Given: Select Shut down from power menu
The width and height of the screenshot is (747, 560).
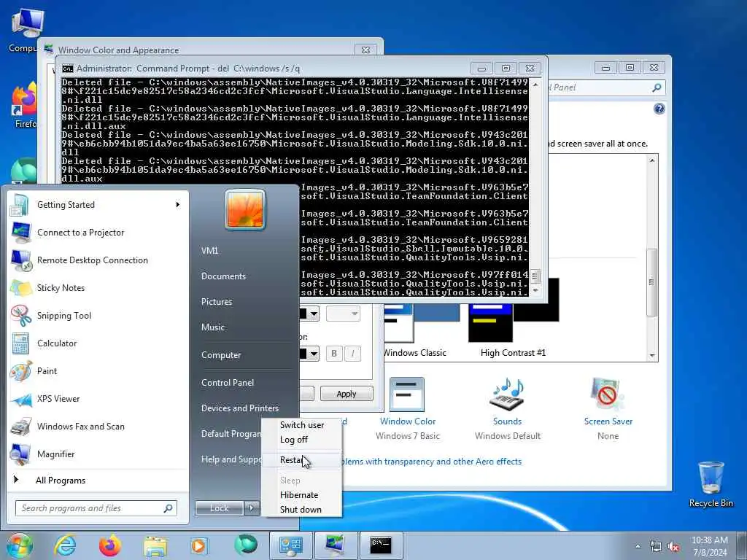Looking at the screenshot, I should (x=301, y=510).
